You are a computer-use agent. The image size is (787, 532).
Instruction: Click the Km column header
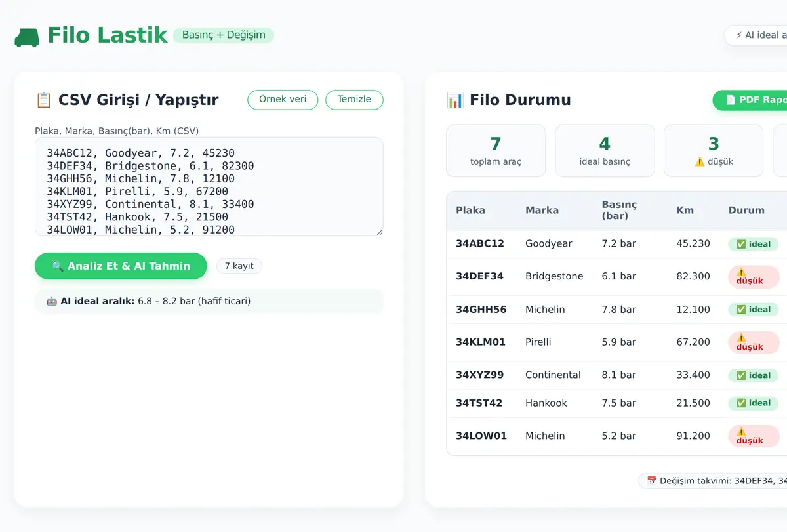click(685, 211)
